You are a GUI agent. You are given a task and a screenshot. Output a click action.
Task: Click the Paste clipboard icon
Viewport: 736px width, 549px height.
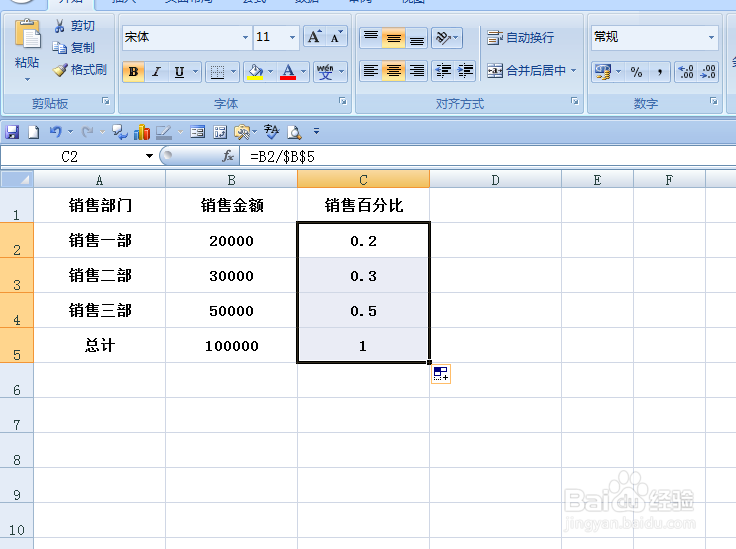27,35
